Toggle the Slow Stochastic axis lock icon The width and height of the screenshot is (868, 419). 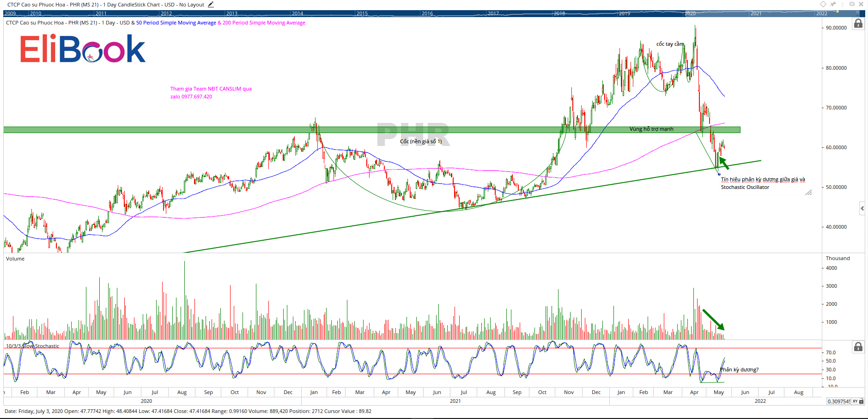coord(858,346)
